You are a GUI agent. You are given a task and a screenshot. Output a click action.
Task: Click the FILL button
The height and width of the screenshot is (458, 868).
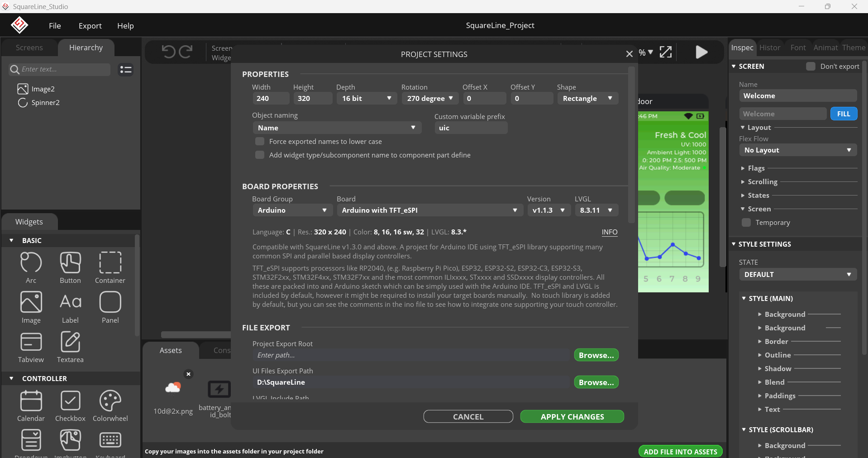pos(844,114)
